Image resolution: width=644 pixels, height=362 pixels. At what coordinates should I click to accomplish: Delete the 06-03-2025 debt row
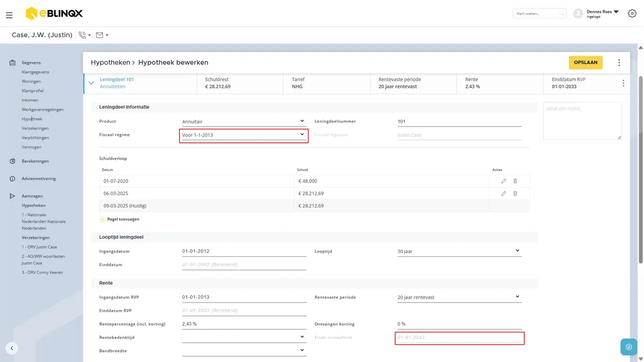(x=515, y=194)
